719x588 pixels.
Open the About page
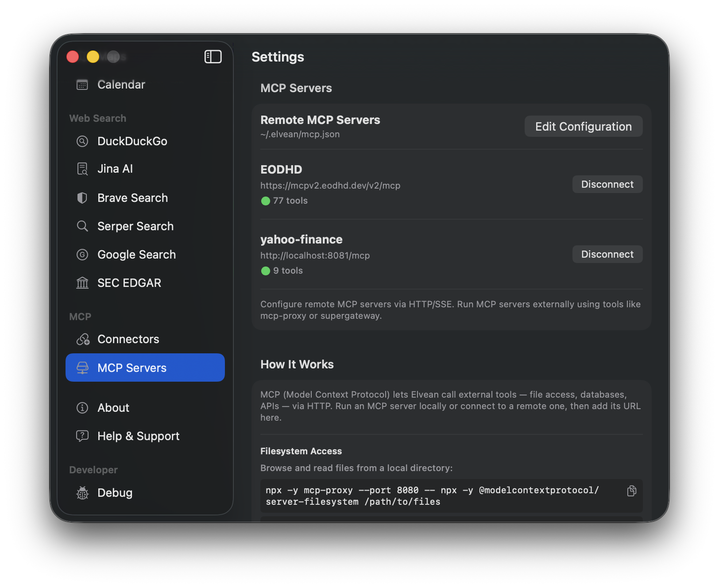click(145, 408)
